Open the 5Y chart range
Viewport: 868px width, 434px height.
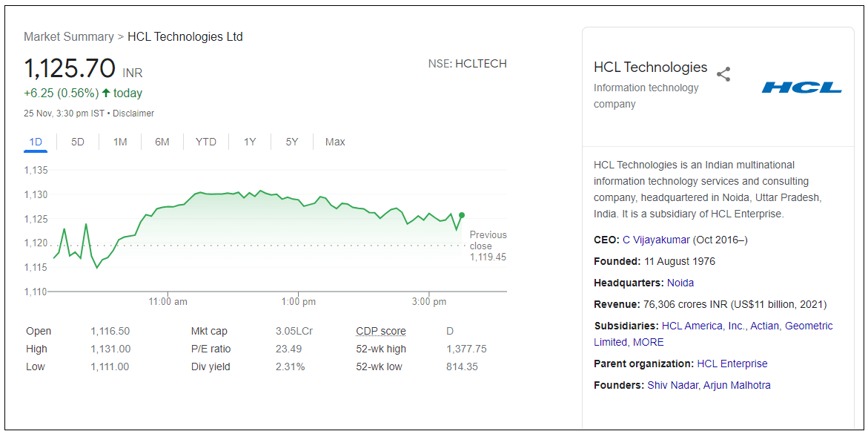(292, 142)
